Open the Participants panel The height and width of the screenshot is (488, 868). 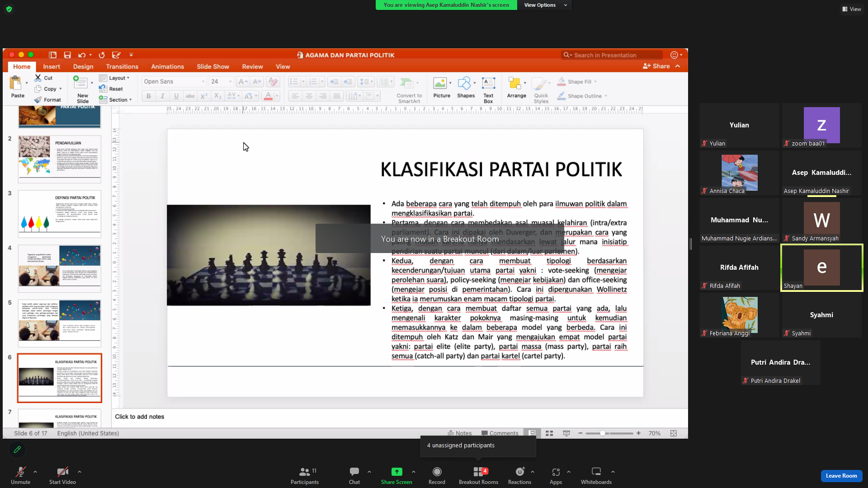[305, 475]
